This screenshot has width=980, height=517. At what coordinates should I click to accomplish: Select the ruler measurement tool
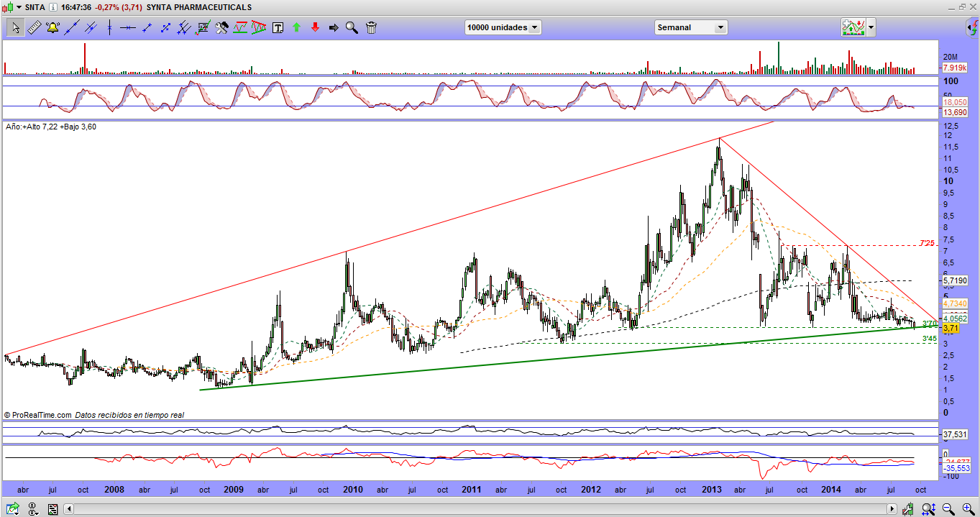pos(34,27)
